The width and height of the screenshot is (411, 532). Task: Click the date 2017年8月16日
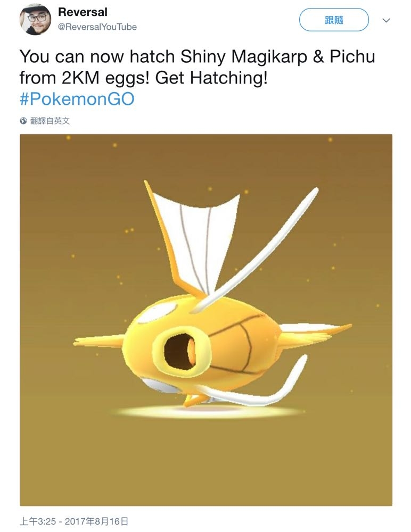tap(96, 521)
